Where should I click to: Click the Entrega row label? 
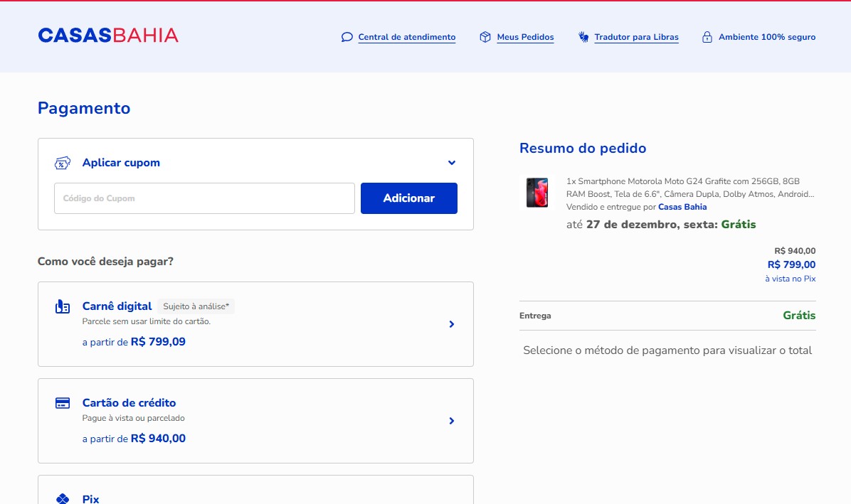[x=535, y=316]
